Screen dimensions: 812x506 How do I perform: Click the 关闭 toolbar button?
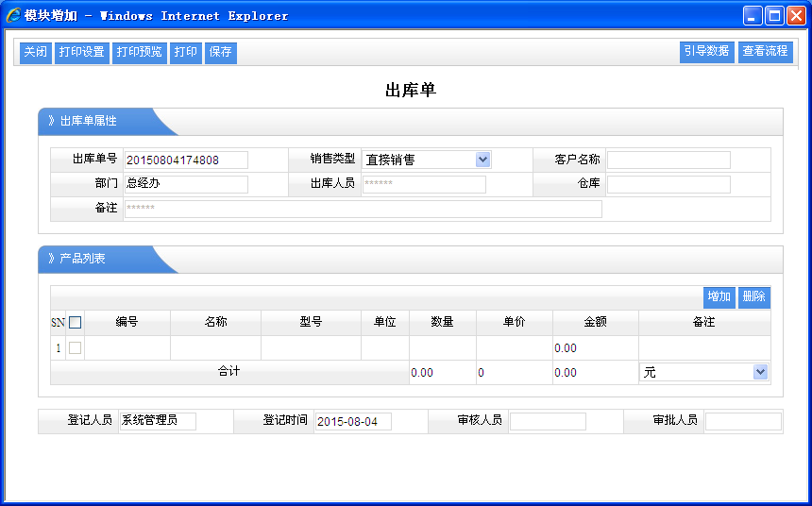click(x=36, y=53)
